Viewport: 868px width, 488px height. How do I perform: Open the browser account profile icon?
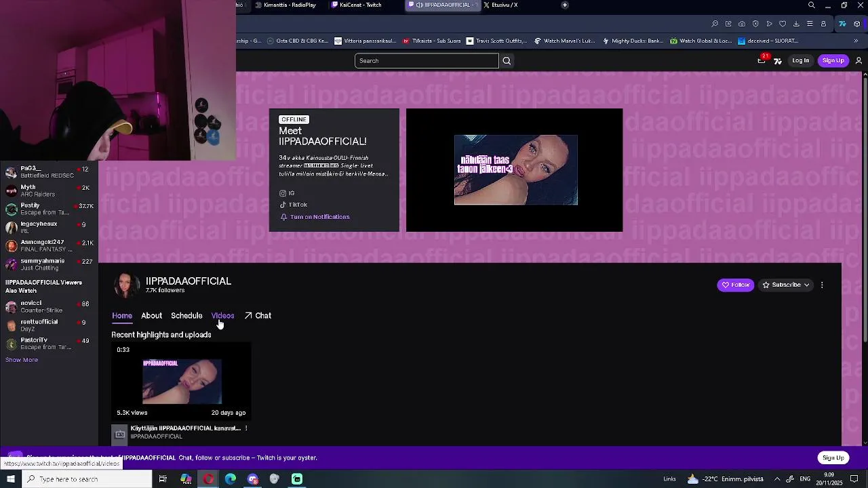823,24
